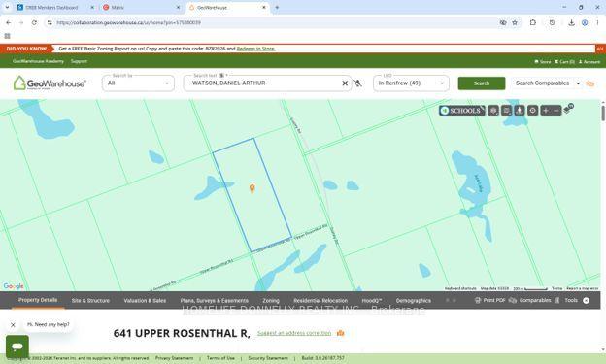Open the map type options icon
Screen dimensions: 606x364
(x=493, y=111)
